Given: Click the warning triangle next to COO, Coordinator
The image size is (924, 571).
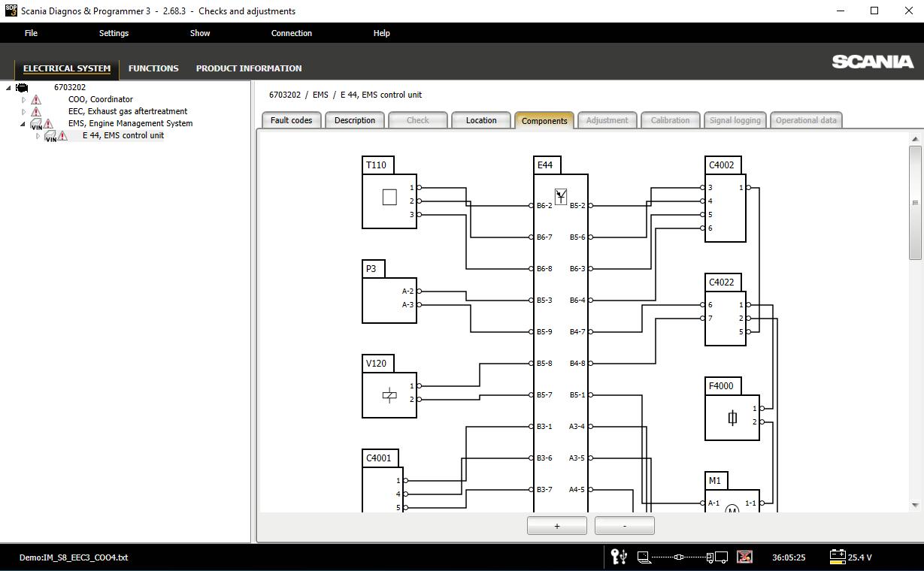Looking at the screenshot, I should pyautogui.click(x=36, y=99).
